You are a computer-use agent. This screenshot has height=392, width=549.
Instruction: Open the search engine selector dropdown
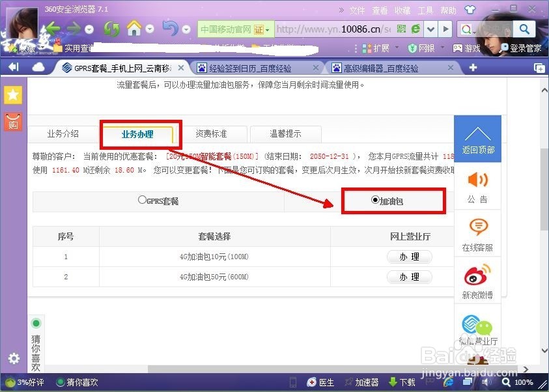tap(468, 30)
